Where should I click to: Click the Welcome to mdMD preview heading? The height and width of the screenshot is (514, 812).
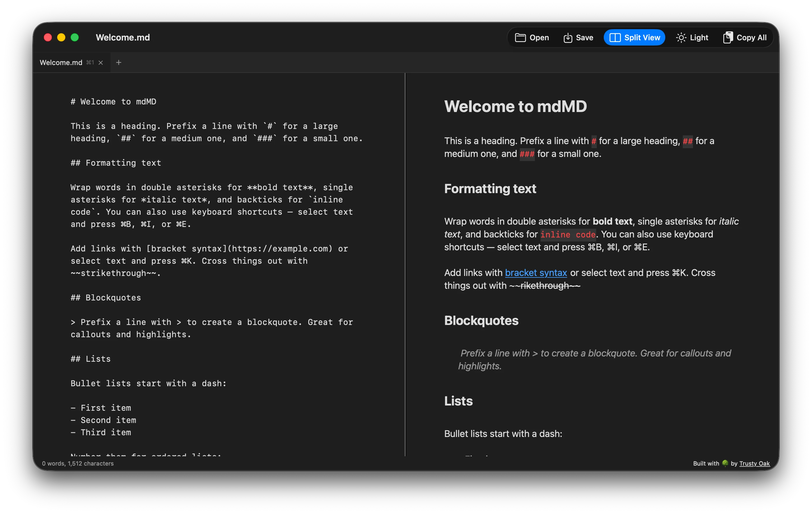coord(515,106)
